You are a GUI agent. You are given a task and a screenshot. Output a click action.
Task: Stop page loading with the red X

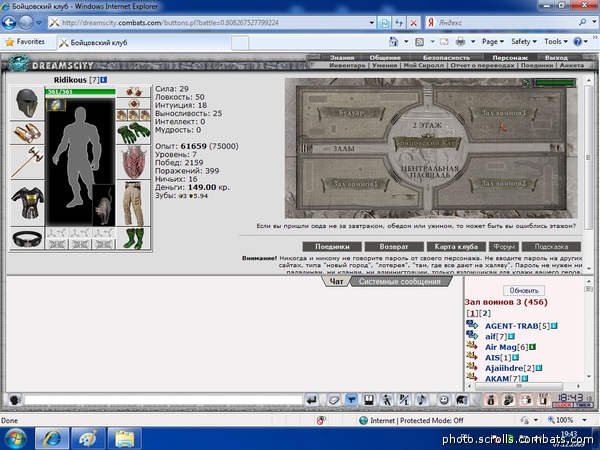(413, 23)
